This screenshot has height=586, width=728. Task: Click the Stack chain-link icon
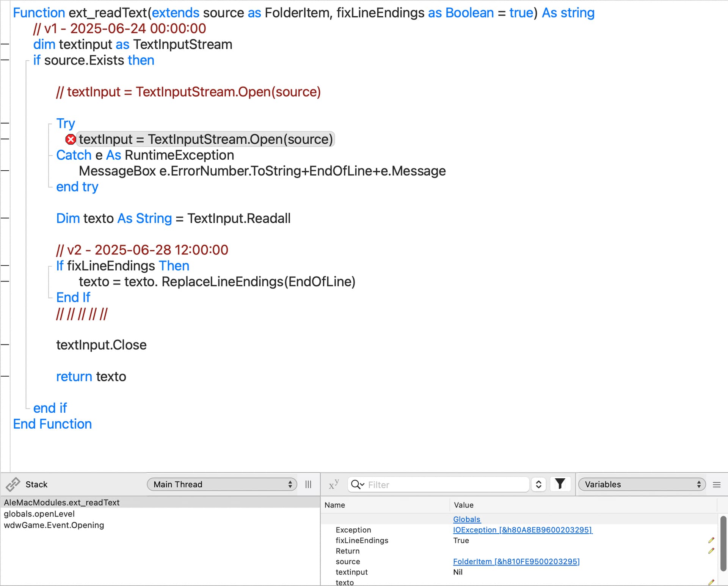13,484
